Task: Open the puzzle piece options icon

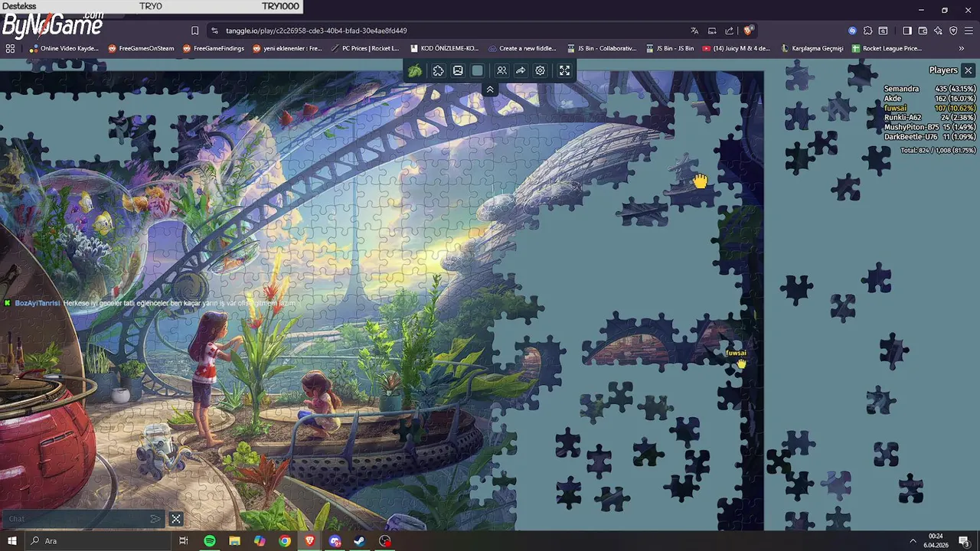Action: coord(438,70)
